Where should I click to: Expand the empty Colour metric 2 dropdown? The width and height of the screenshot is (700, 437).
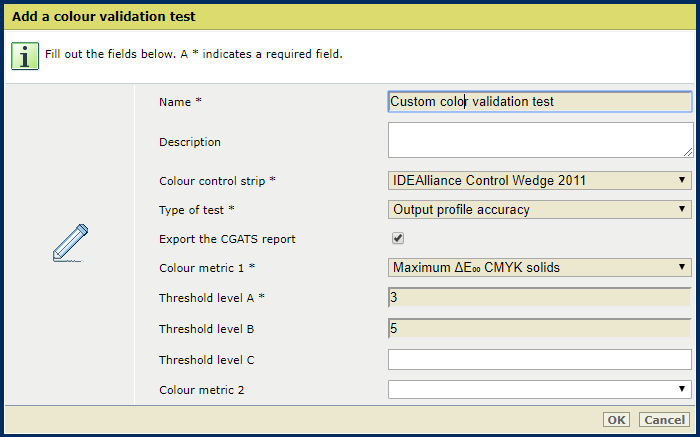click(x=539, y=389)
